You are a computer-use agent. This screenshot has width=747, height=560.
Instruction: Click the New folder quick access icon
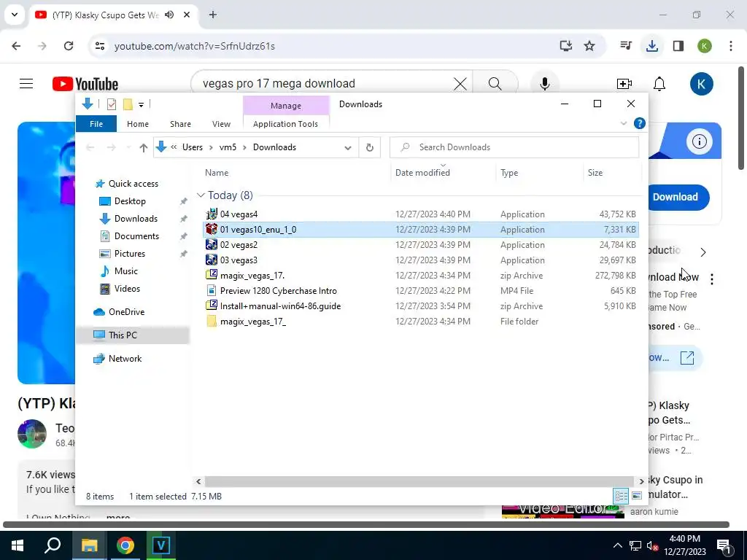point(128,104)
